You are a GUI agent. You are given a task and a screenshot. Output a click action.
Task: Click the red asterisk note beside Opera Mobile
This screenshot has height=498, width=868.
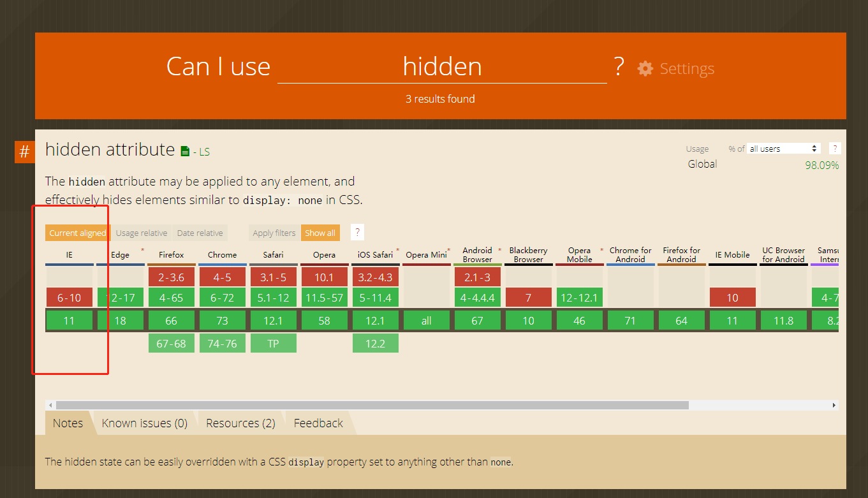pyautogui.click(x=601, y=250)
